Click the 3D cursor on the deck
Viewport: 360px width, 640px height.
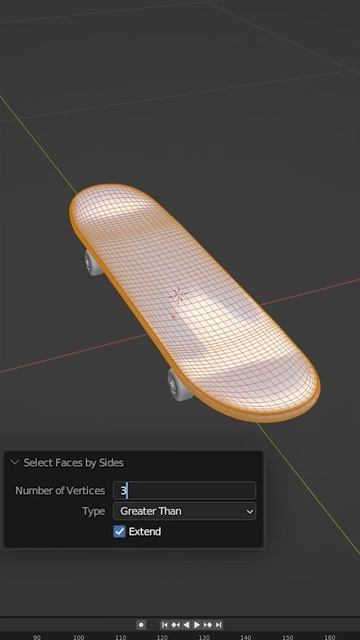pyautogui.click(x=178, y=294)
